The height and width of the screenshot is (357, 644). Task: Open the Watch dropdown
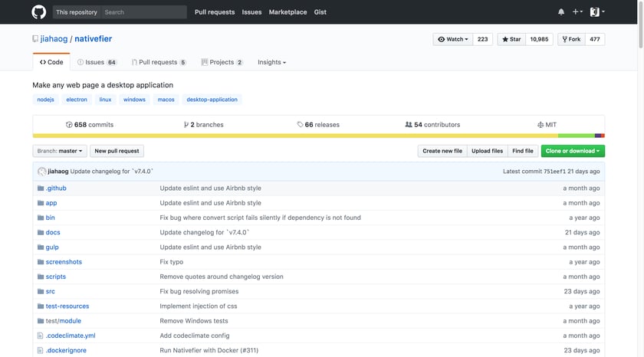(453, 39)
